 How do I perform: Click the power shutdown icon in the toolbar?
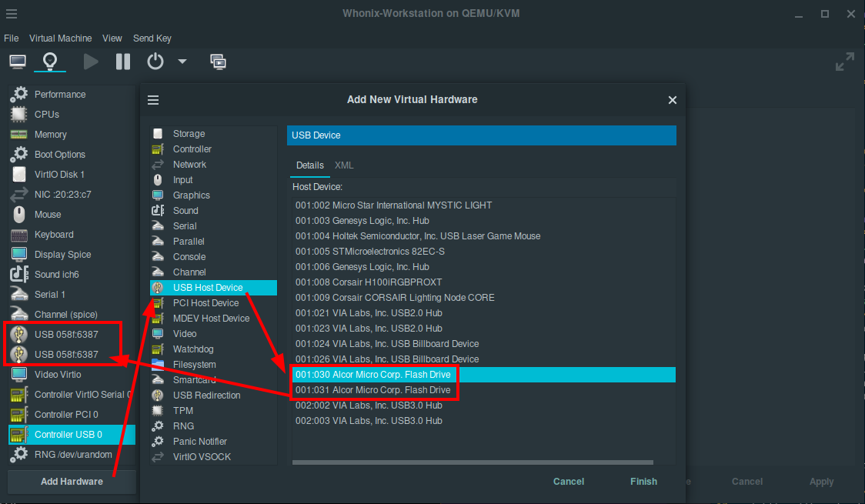click(x=155, y=62)
